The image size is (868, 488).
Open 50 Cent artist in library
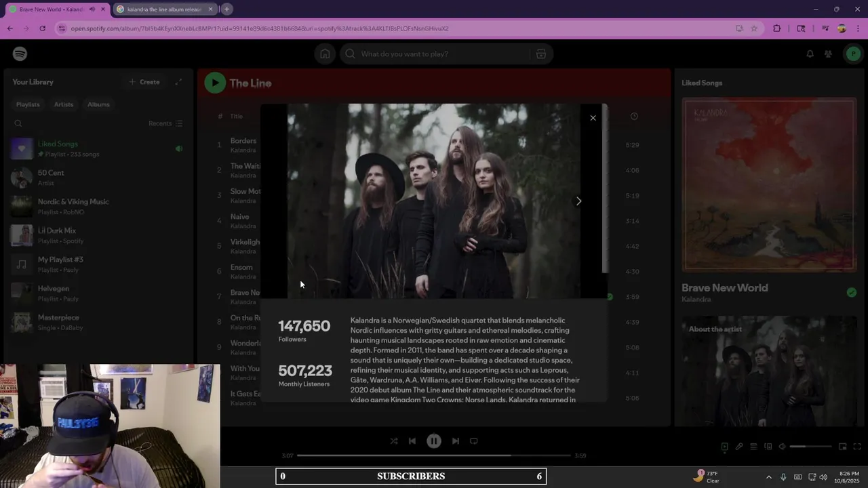click(x=97, y=178)
